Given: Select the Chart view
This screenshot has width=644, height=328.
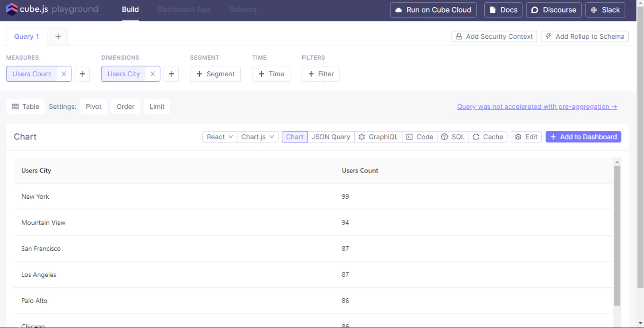Looking at the screenshot, I should (x=295, y=137).
